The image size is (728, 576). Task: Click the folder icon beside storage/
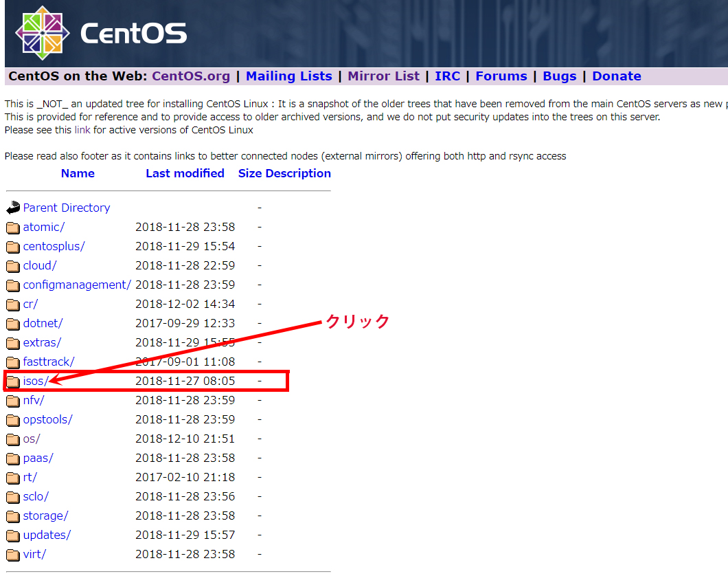point(13,516)
